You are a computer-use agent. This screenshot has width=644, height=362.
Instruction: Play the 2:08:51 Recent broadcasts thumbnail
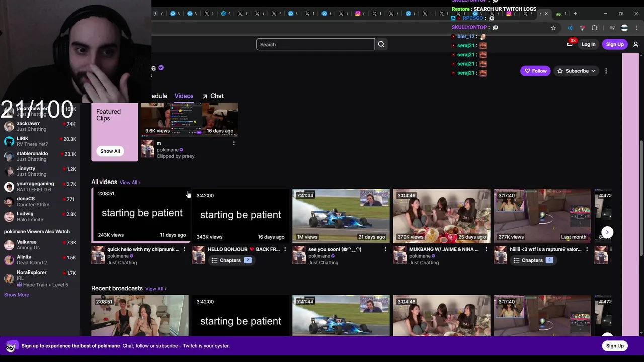(140, 316)
